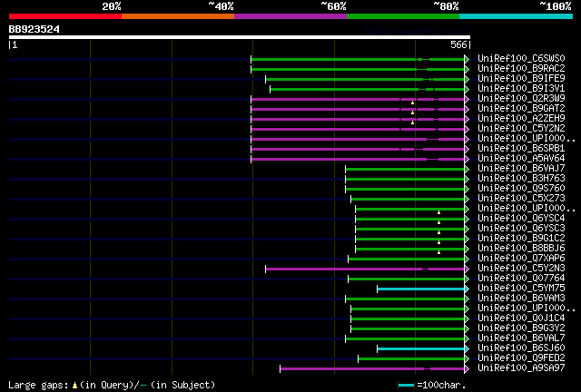Select the UniRef100_B9G3Y2 label
The height and width of the screenshot is (392, 581).
[521, 328]
